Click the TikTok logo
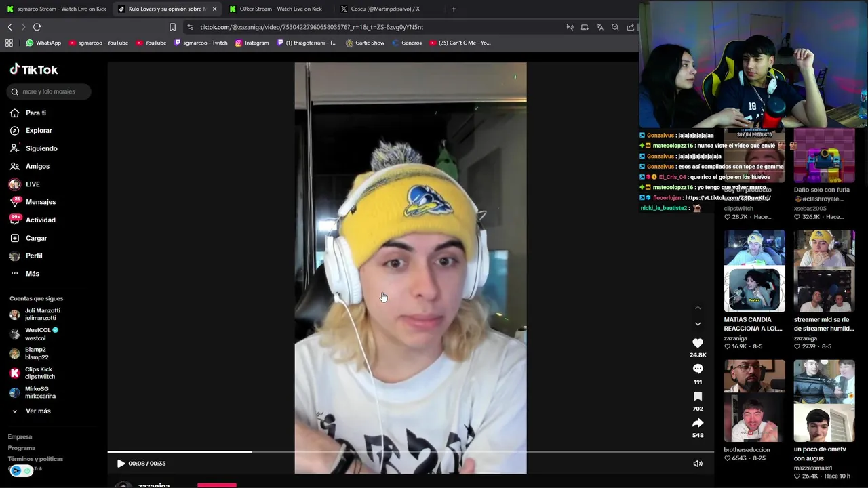The height and width of the screenshot is (488, 868). click(34, 69)
